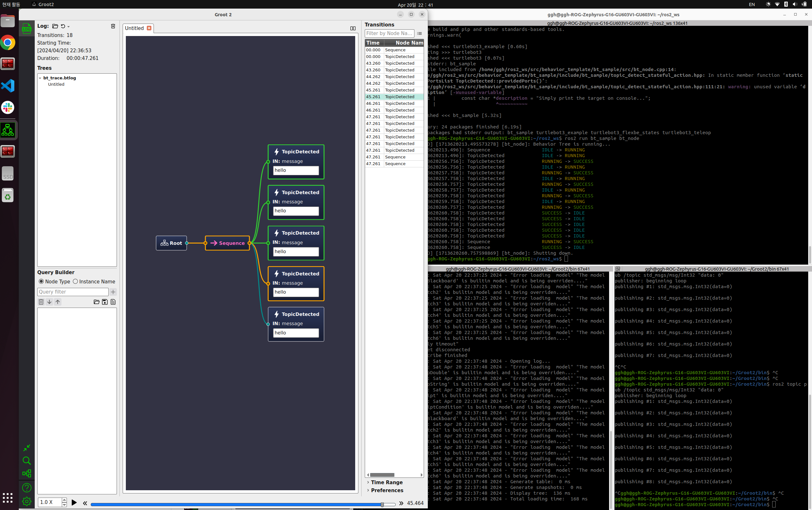Click the reload log icon
The image size is (812, 510).
63,26
